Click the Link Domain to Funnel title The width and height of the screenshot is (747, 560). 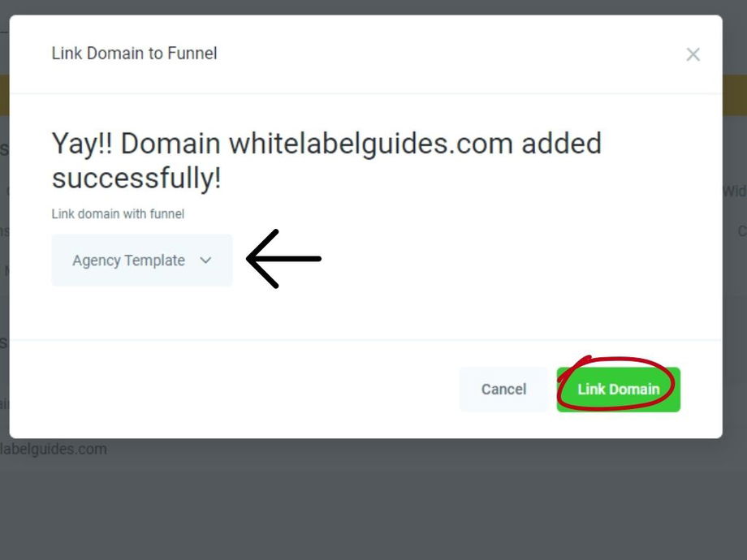pos(134,54)
